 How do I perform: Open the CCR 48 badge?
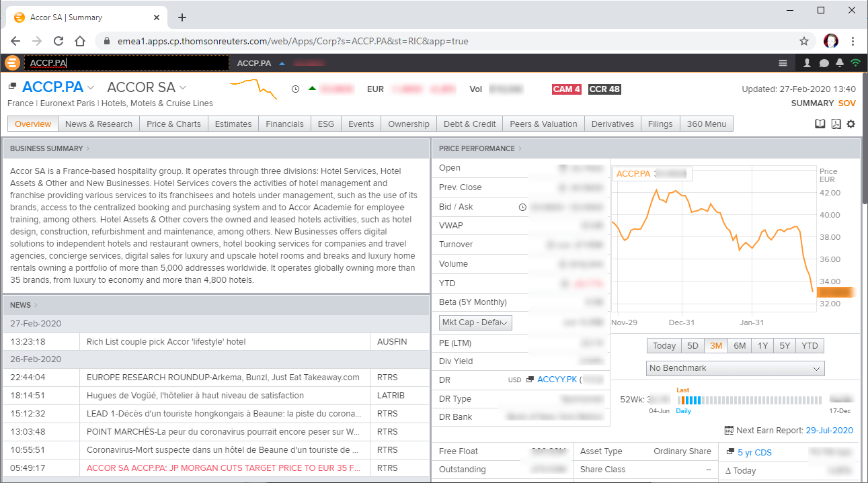(604, 89)
